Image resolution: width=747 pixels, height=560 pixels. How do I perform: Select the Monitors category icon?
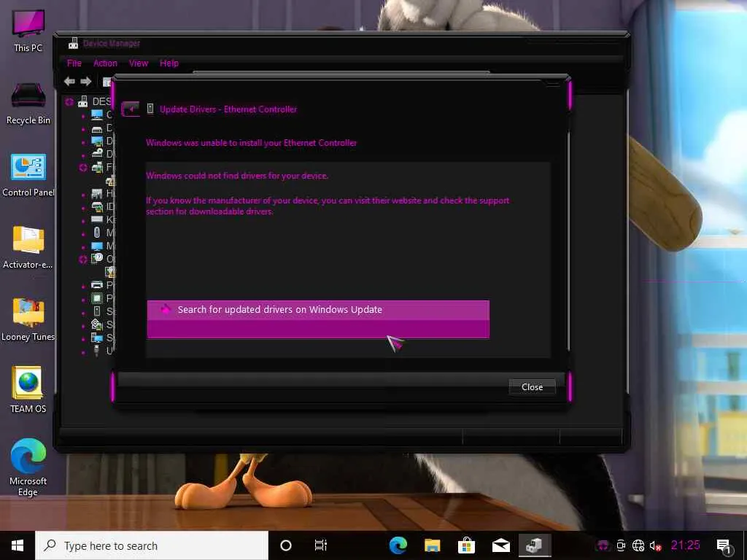click(x=97, y=246)
